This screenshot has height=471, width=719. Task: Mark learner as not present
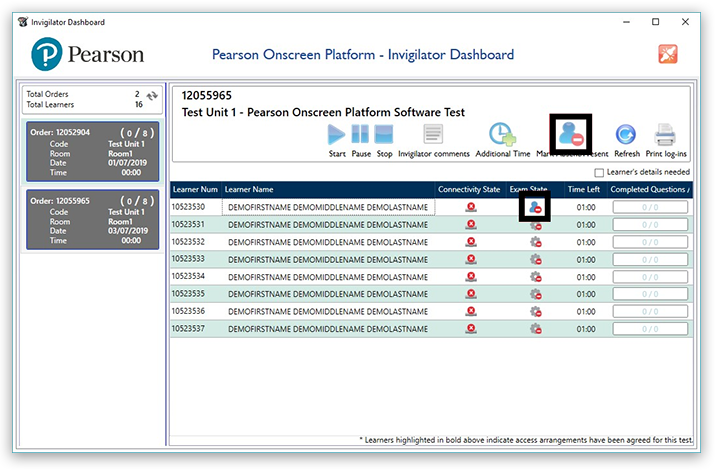tap(571, 135)
